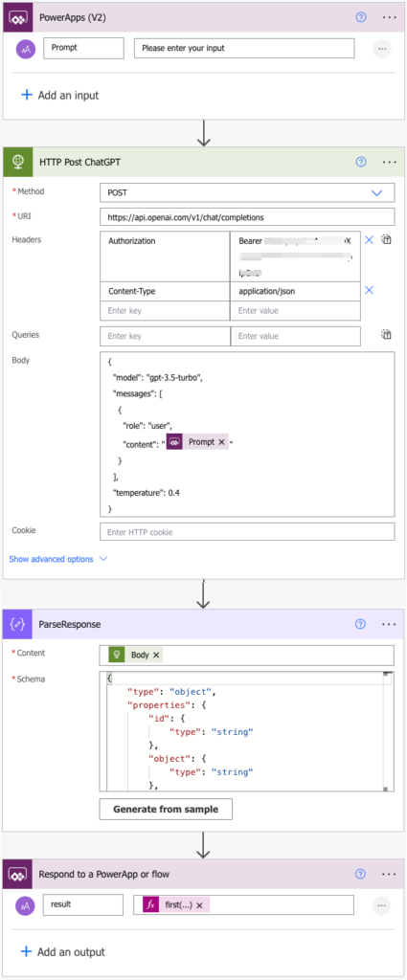Open help for HTTP Post ChatGPT action
The height and width of the screenshot is (980, 407).
pos(361,162)
